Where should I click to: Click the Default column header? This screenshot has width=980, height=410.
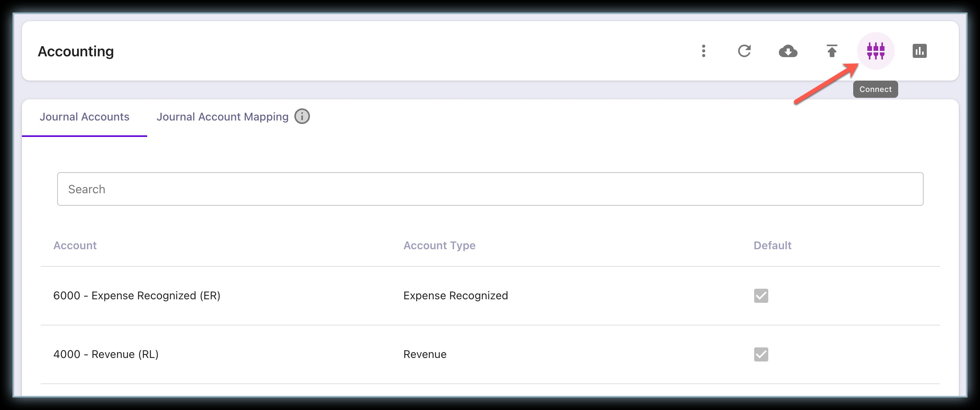(773, 245)
